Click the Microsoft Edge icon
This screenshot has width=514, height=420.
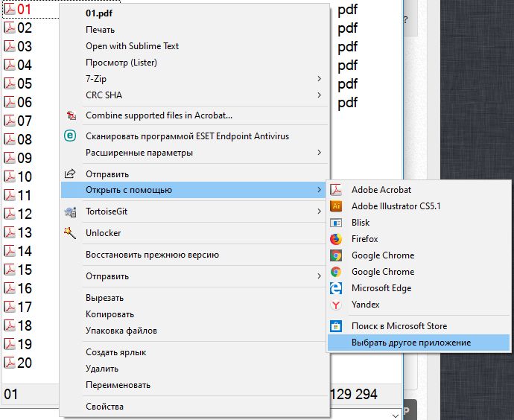(x=336, y=288)
